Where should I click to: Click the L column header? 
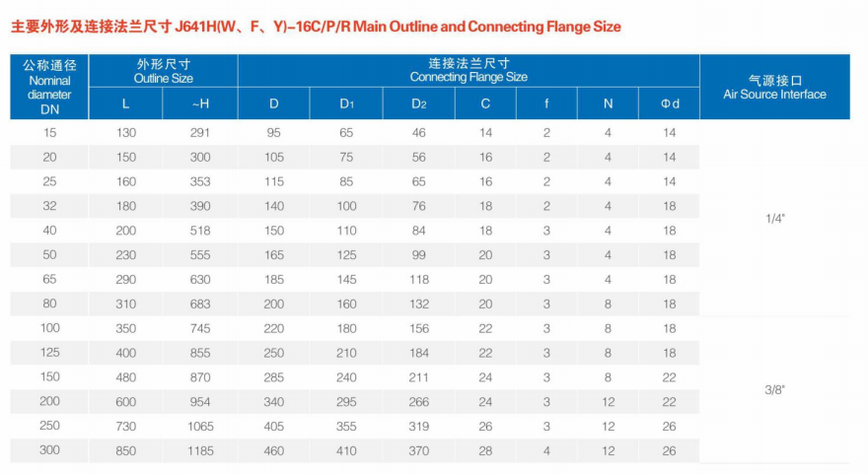[x=125, y=103]
